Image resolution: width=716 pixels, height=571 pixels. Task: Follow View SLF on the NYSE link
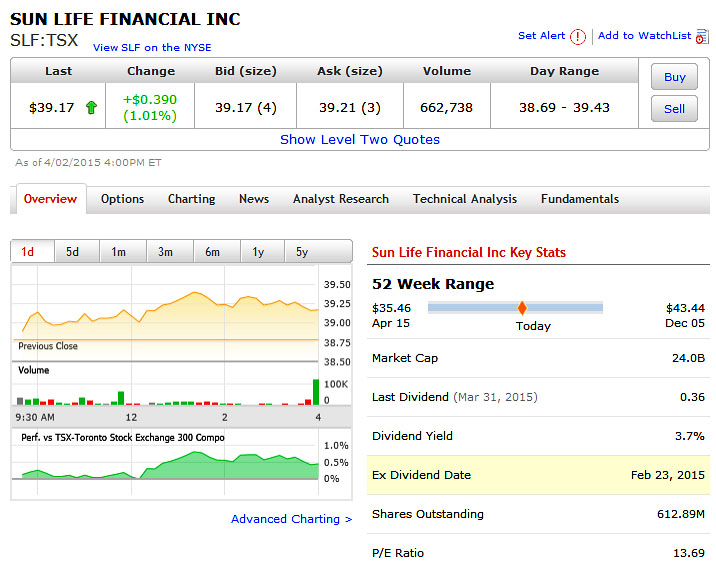point(152,48)
